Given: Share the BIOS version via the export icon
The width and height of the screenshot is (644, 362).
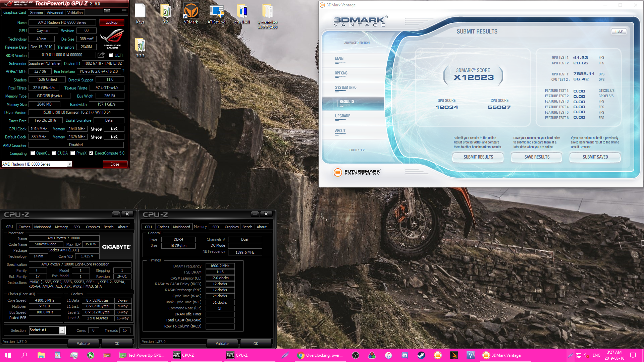Looking at the screenshot, I should tap(101, 55).
